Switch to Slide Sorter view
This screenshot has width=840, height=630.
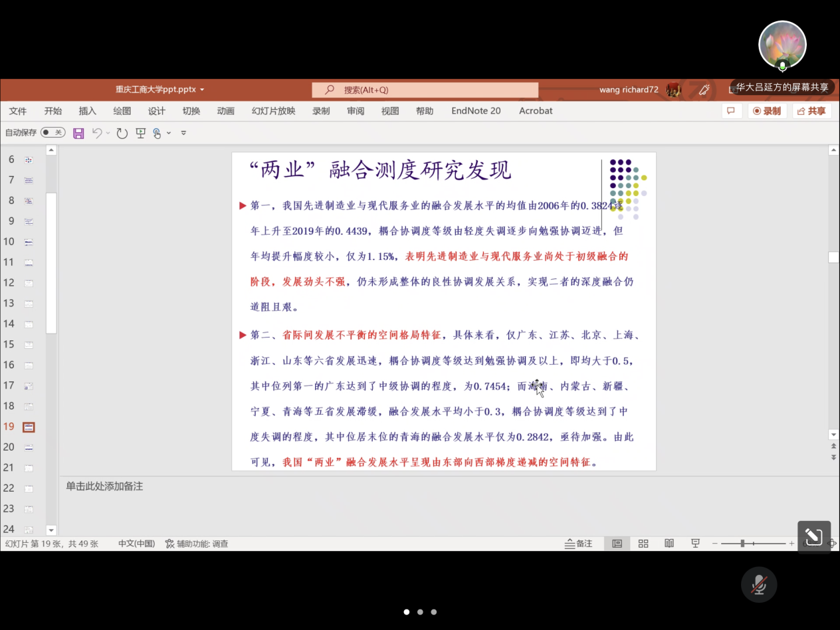point(643,544)
